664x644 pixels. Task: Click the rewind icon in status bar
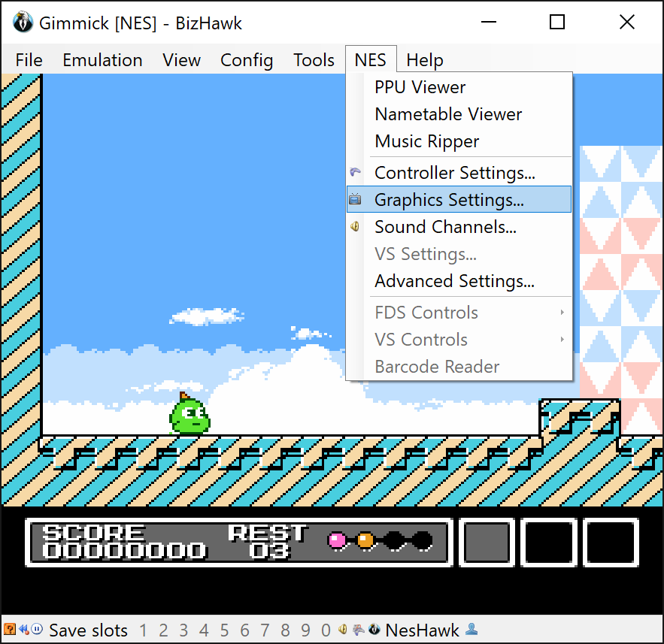(24, 630)
